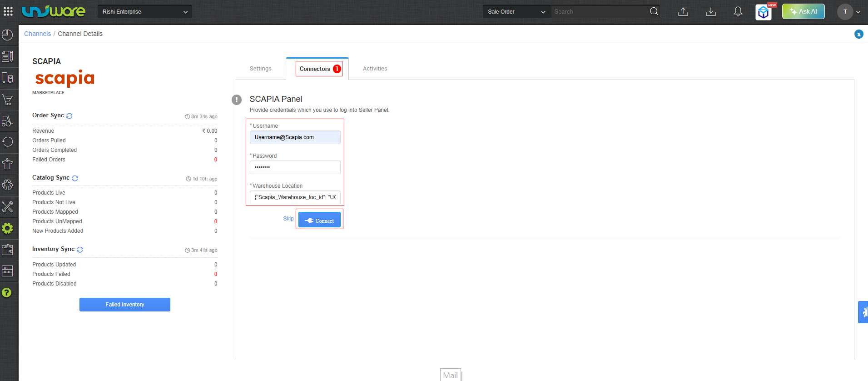
Task: Switch to the Activities tab
Action: coord(375,69)
